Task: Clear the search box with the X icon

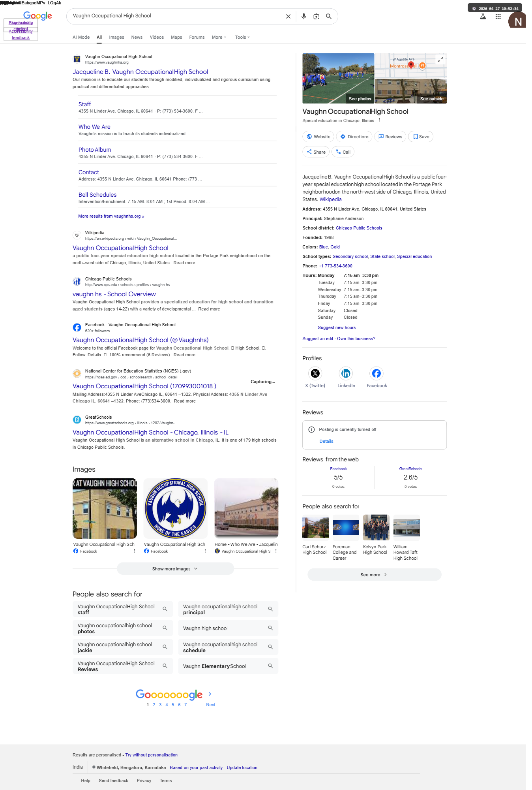Action: coord(288,17)
